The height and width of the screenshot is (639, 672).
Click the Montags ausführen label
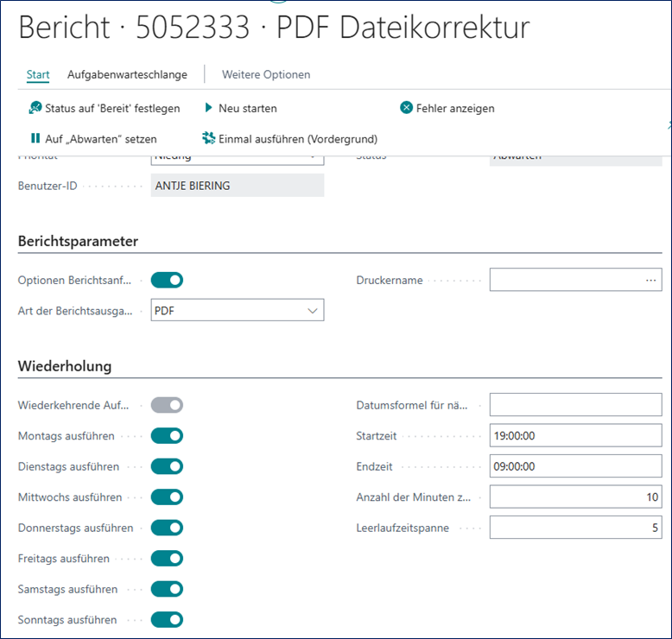pyautogui.click(x=67, y=436)
